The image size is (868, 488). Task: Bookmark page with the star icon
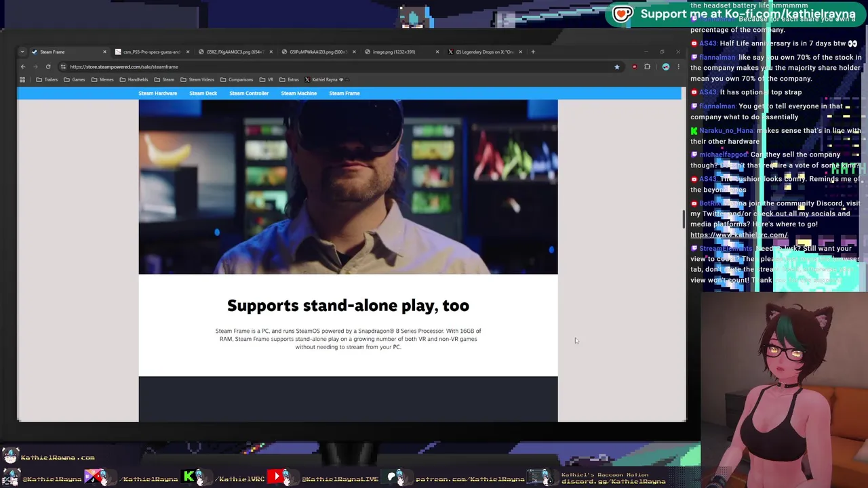click(x=616, y=66)
